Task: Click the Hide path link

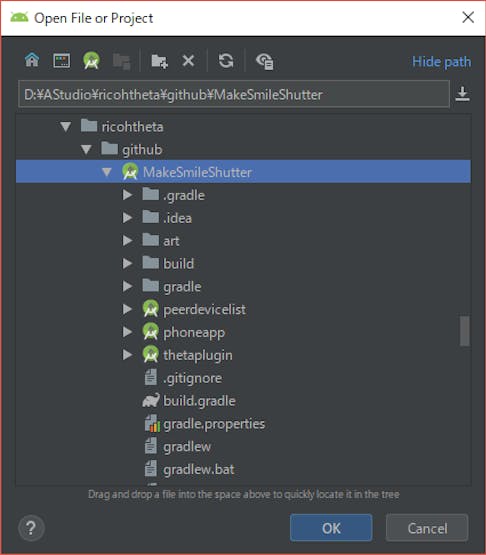Action: [441, 62]
